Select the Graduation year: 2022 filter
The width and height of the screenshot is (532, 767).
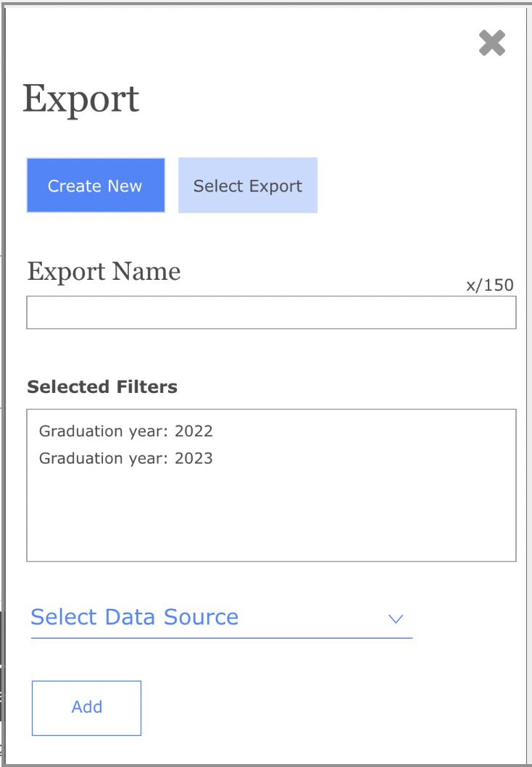tap(126, 431)
